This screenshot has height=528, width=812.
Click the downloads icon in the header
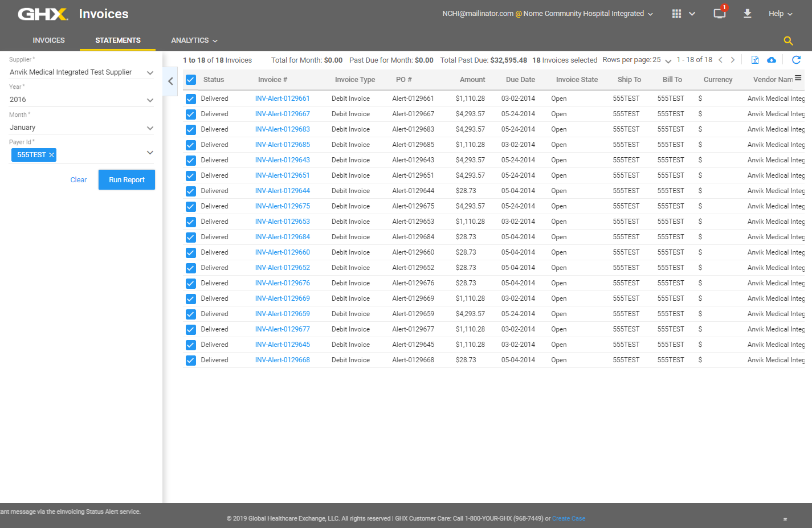point(747,13)
